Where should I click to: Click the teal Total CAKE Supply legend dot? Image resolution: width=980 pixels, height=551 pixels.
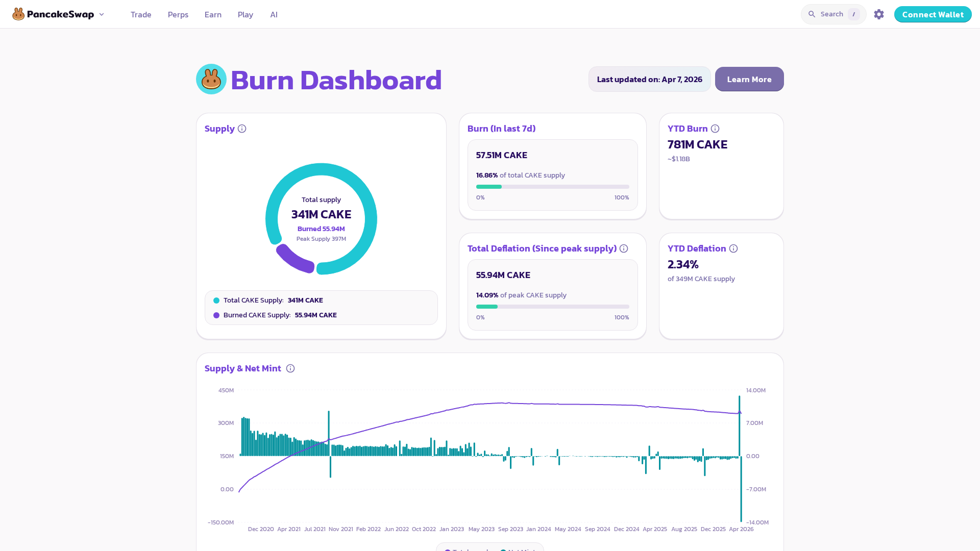point(216,300)
